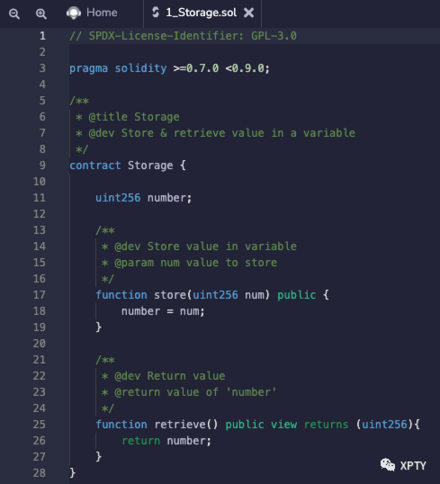This screenshot has width=440, height=484.
Task: Close the 1_Storage.sol tab
Action: [249, 13]
